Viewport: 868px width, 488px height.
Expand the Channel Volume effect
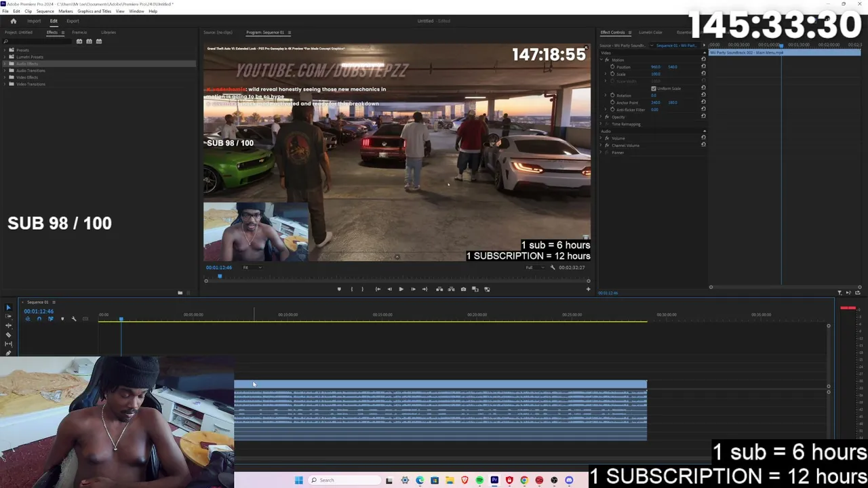(601, 146)
